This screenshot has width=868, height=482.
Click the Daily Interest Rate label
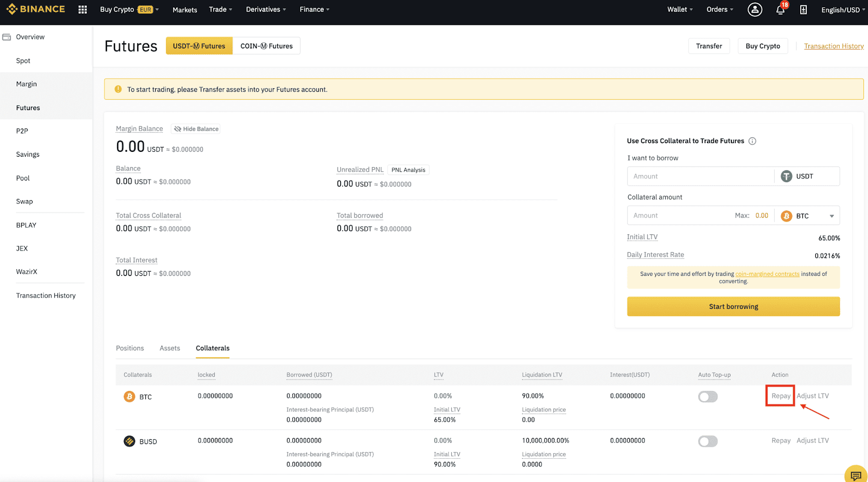click(655, 255)
